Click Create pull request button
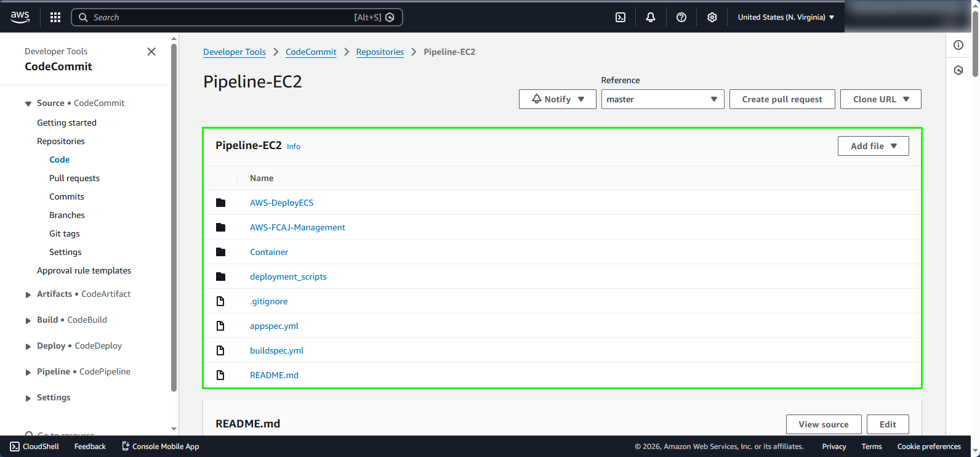Viewport: 980px width, 457px height. point(782,99)
